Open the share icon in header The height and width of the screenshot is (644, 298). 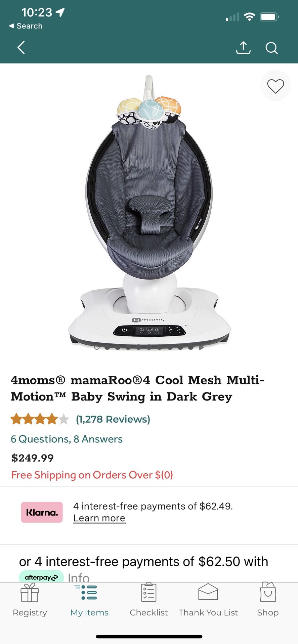[243, 48]
